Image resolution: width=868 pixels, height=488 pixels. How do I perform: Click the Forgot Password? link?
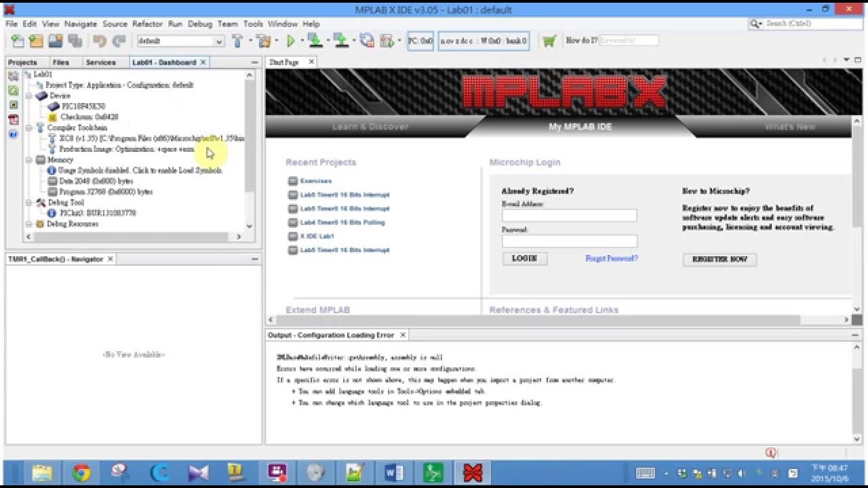(612, 258)
